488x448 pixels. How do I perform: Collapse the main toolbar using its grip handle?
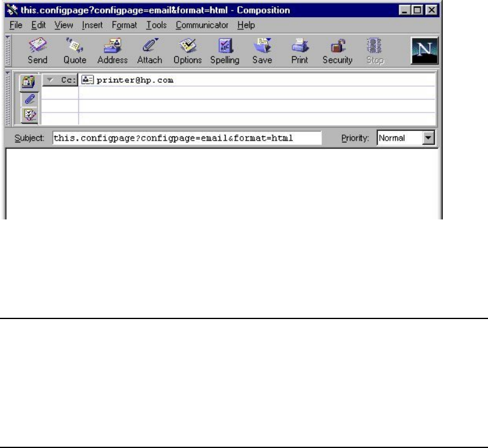pos(8,51)
